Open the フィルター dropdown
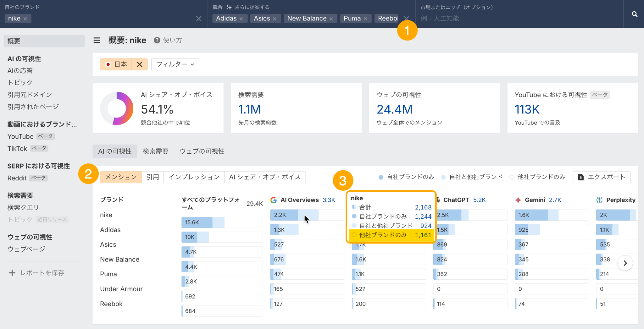Image resolution: width=644 pixels, height=329 pixels. click(x=175, y=64)
